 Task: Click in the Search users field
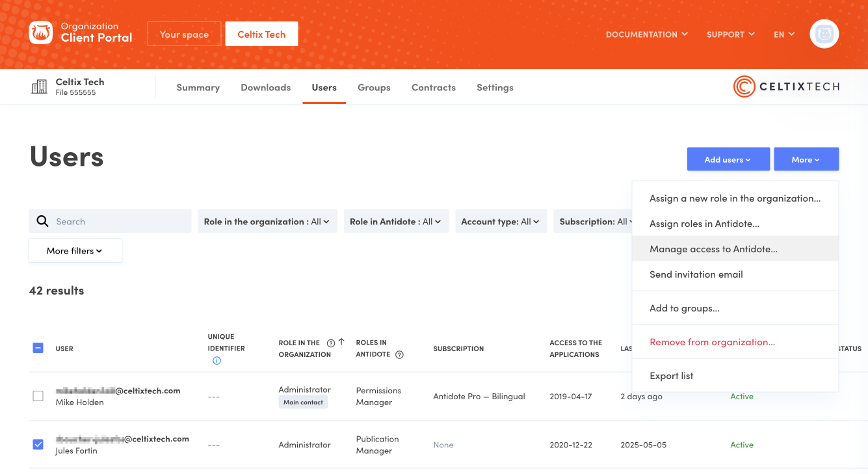[x=120, y=222]
